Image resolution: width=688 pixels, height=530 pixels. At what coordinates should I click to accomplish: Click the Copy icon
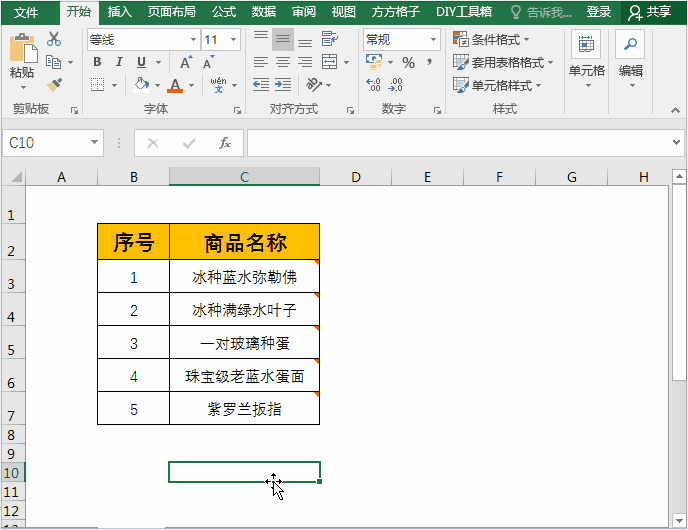pyautogui.click(x=54, y=62)
